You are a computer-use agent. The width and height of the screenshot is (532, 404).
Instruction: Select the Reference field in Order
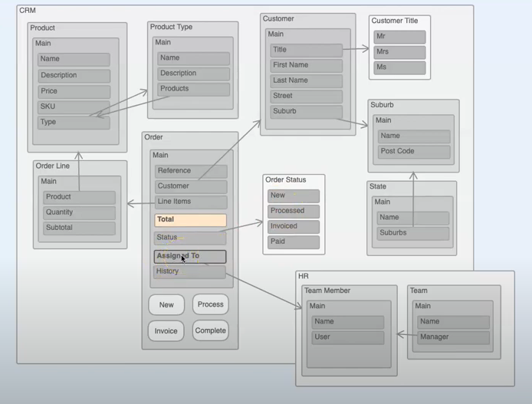click(x=191, y=171)
